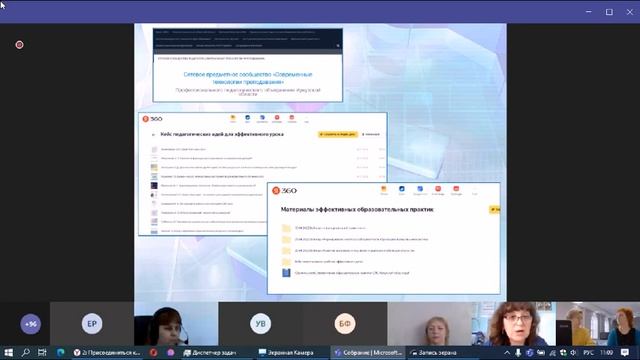Click the red recording indicator icon

tap(19, 44)
